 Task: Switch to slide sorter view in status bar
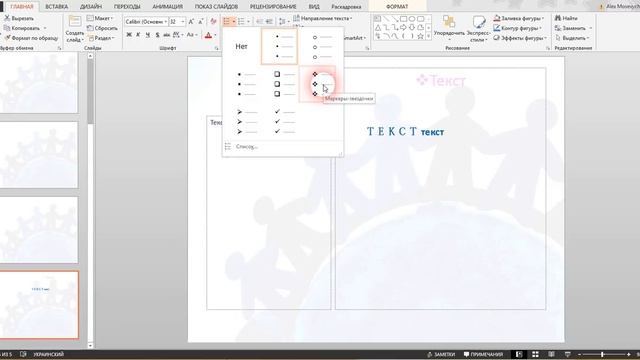(535, 354)
